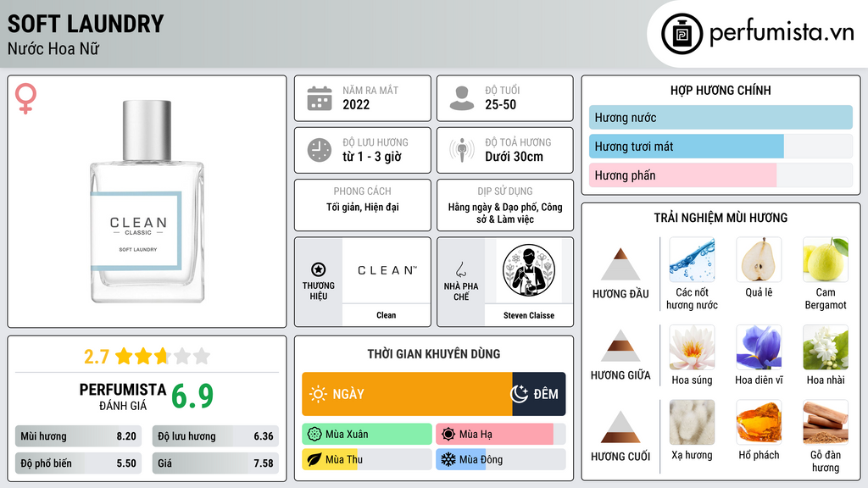Image resolution: width=868 pixels, height=488 pixels.
Task: Select the Gỗ đàn hương sandalwood image
Action: click(x=826, y=422)
